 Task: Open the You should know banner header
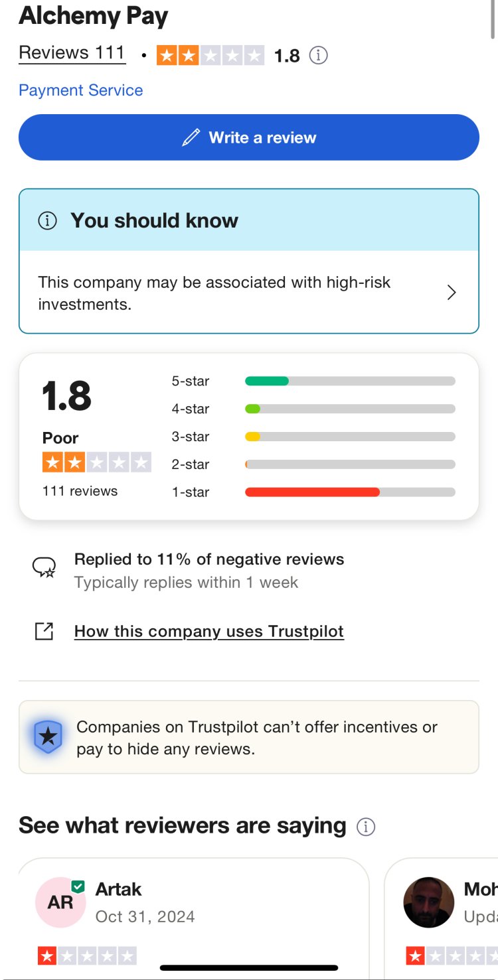coord(154,220)
